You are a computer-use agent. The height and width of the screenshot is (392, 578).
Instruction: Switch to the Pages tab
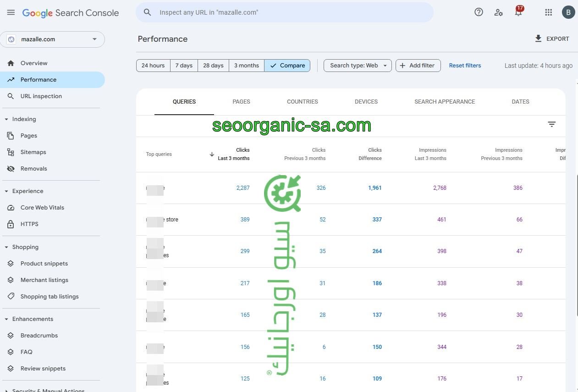[241, 102]
